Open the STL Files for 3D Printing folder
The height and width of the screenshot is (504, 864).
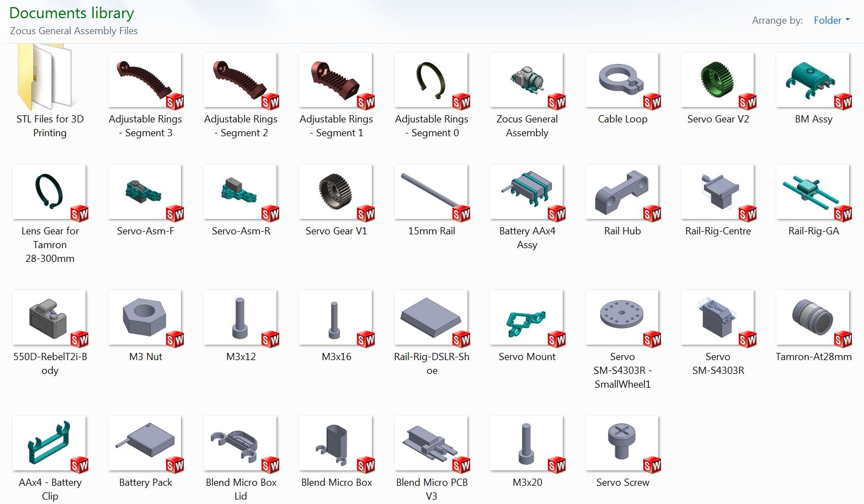click(x=49, y=81)
